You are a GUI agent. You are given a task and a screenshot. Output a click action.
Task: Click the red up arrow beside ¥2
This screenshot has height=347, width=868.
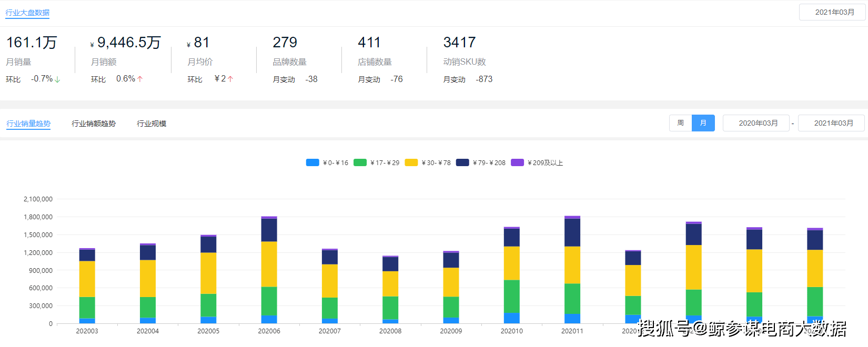pos(230,79)
